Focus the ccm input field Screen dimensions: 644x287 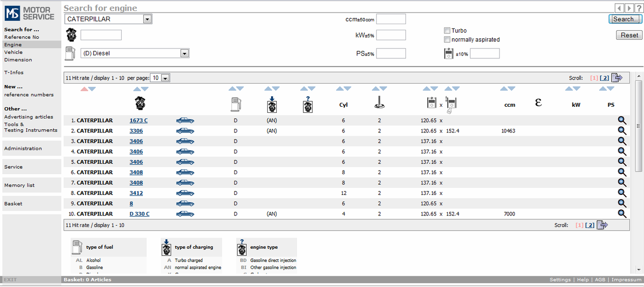(391, 19)
